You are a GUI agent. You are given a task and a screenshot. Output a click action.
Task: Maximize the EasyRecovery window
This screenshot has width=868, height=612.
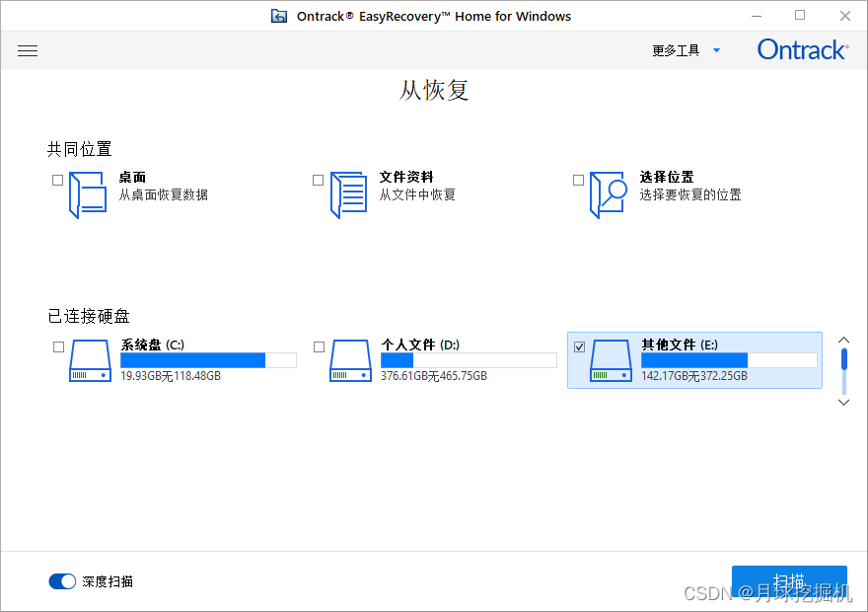(x=800, y=16)
